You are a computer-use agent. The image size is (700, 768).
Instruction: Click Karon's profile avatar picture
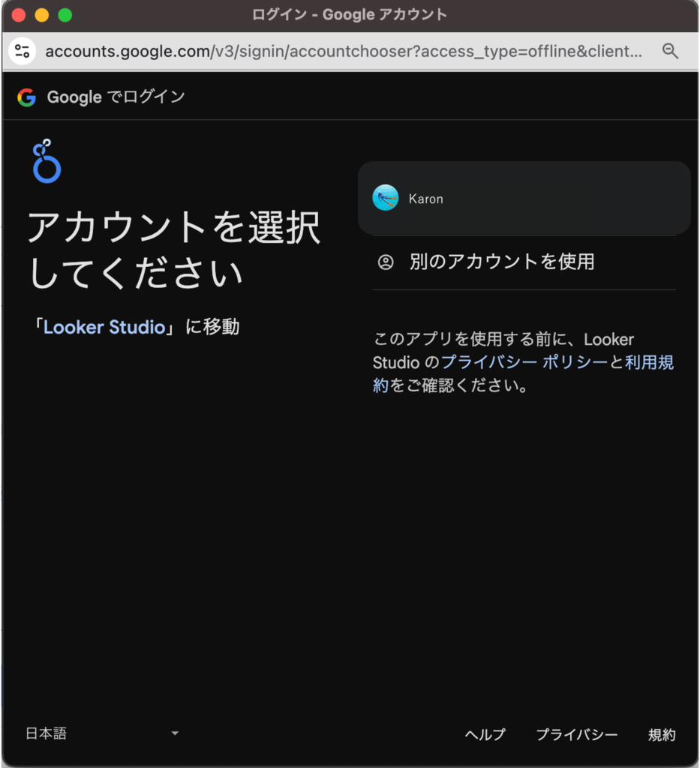[386, 198]
